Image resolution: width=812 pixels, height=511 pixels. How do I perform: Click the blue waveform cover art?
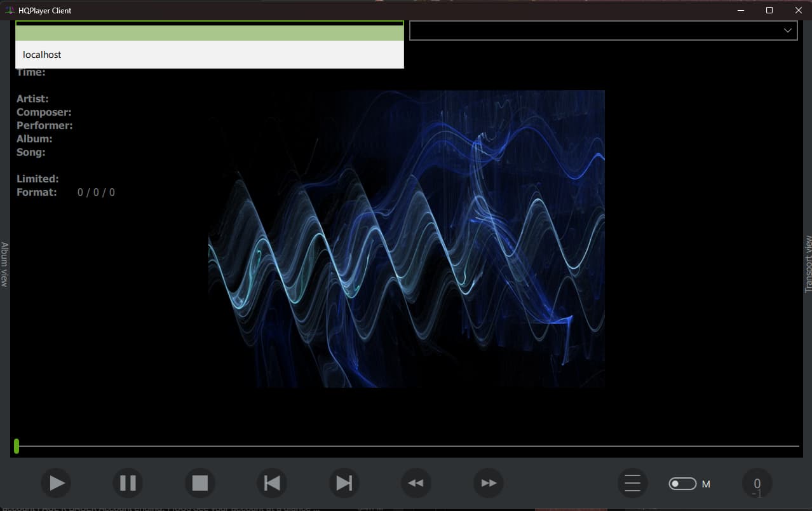(407, 238)
